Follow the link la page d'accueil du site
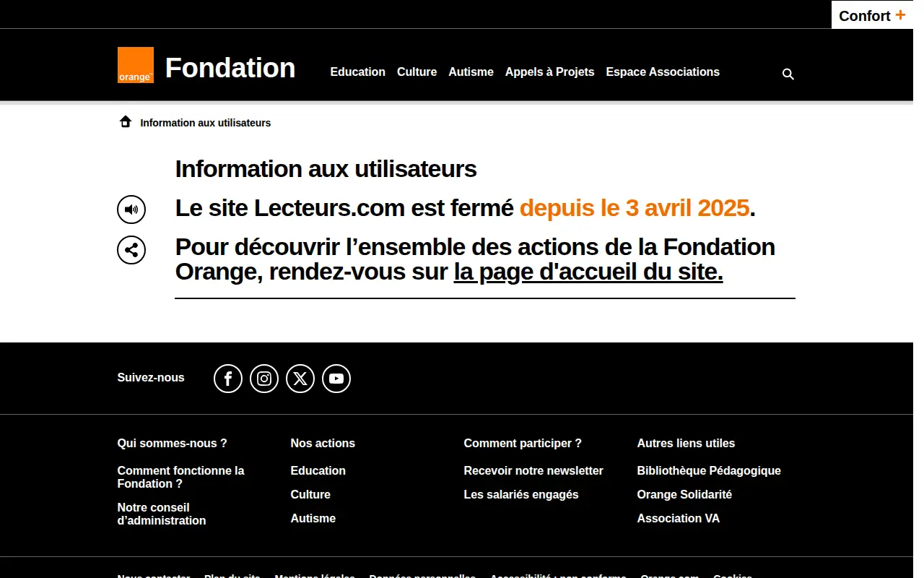Image resolution: width=924 pixels, height=578 pixels. click(x=588, y=272)
